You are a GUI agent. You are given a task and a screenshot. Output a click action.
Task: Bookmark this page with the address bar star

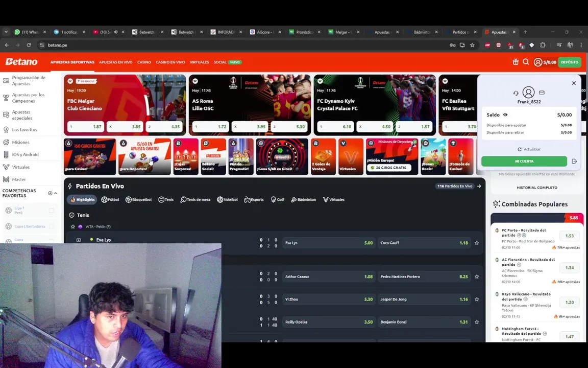(472, 45)
